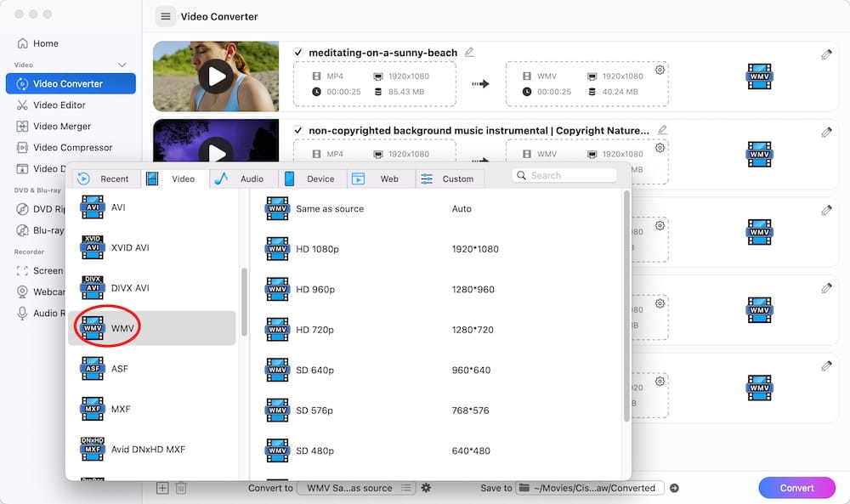The width and height of the screenshot is (850, 504).
Task: Select WMV format in the list
Action: point(152,328)
